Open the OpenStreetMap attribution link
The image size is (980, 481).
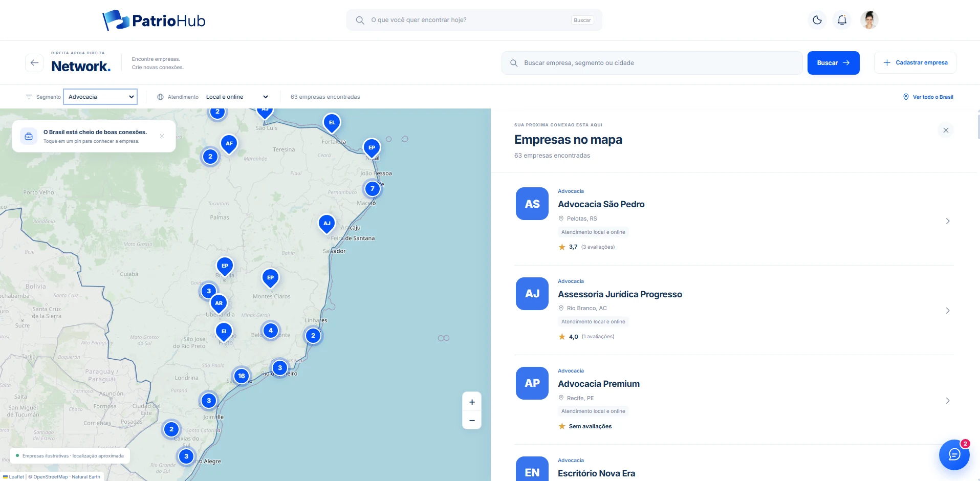tap(50, 477)
